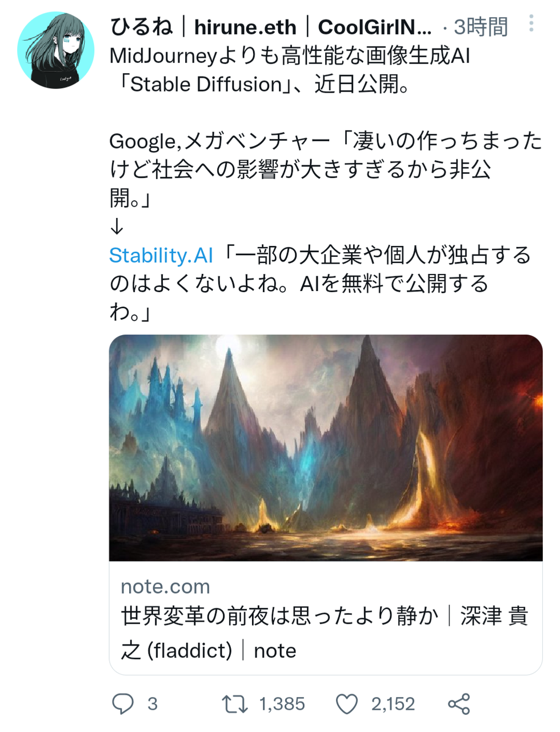The image size is (560, 732).
Task: Open the reply speech bubble icon
Action: 122,704
